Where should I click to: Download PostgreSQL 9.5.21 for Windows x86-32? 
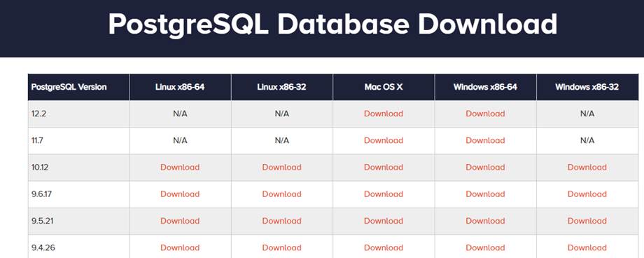pyautogui.click(x=587, y=221)
